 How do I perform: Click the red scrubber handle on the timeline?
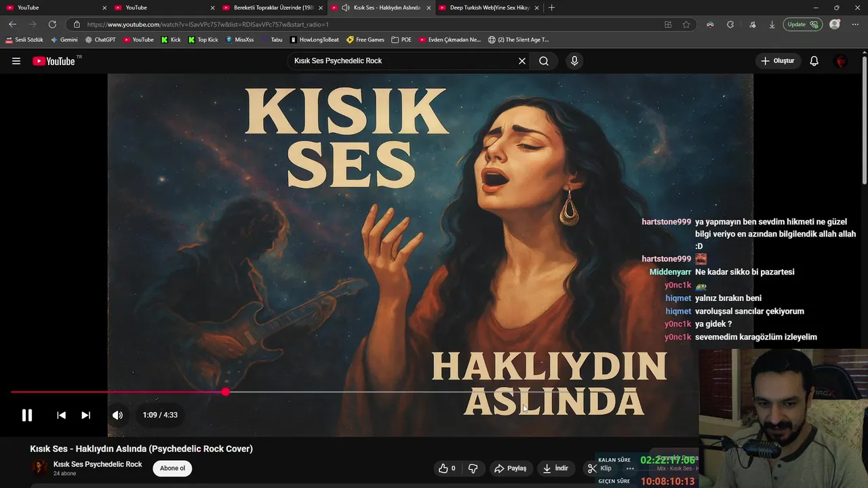pos(225,392)
